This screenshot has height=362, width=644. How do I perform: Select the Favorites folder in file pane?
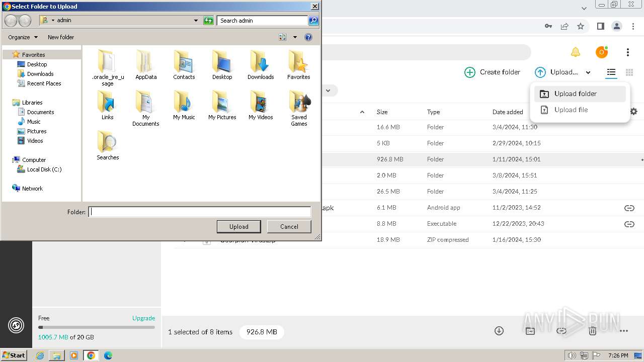pos(299,65)
